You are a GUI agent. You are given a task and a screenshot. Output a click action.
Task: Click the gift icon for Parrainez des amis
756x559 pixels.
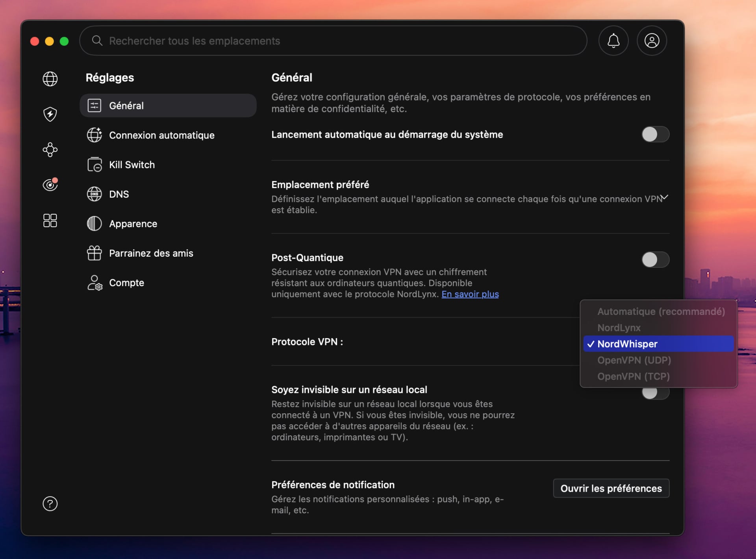94,253
